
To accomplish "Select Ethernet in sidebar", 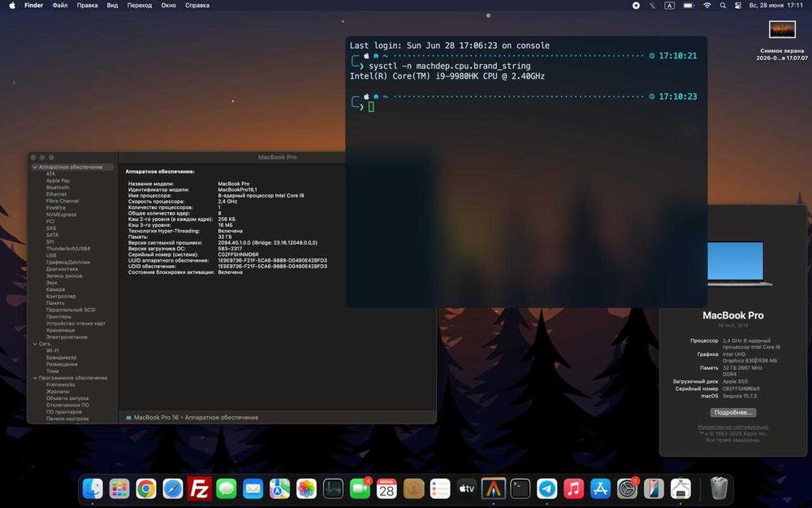I will (x=56, y=194).
